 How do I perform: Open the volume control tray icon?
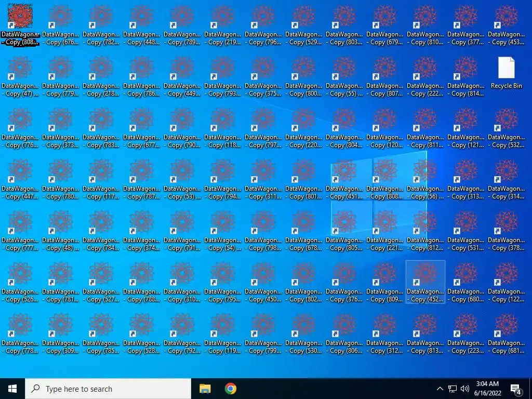pos(465,389)
